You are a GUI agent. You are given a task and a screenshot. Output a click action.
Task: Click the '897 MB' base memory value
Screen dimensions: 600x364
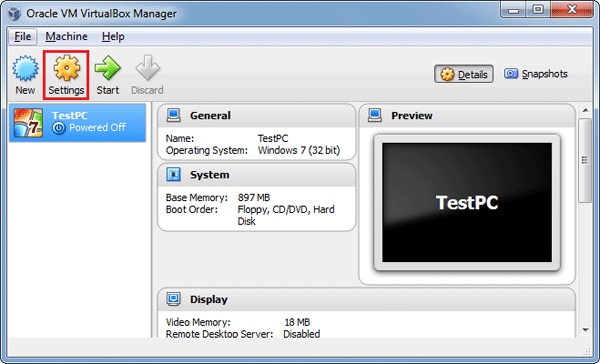point(254,198)
